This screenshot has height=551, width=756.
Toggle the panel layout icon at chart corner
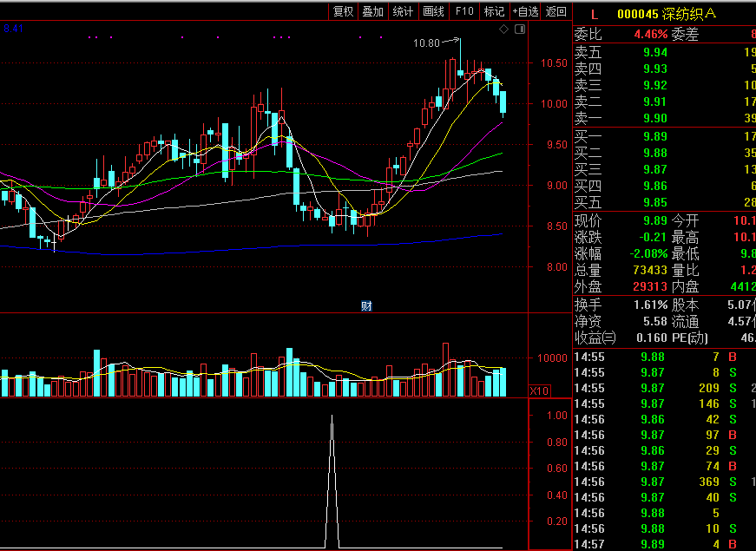point(520,30)
